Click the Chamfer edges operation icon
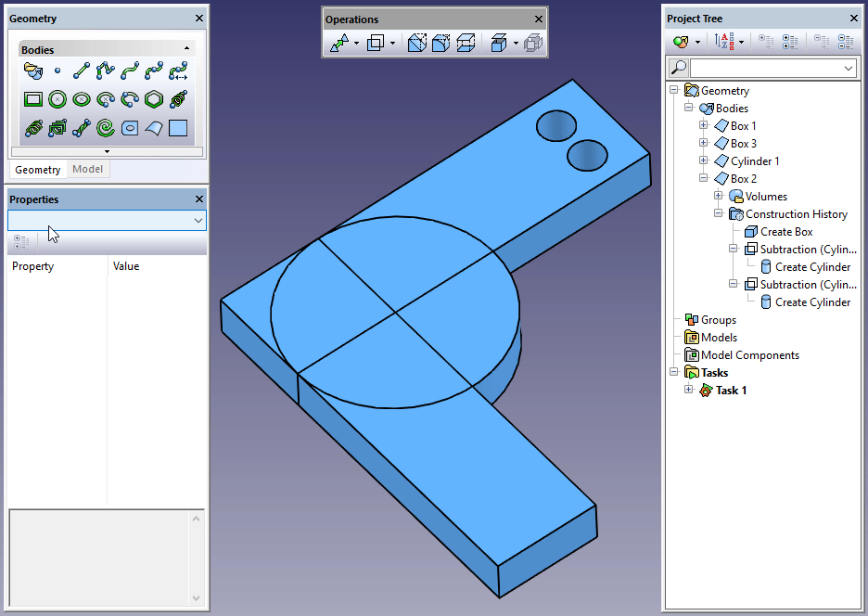This screenshot has height=616, width=868. 417,43
